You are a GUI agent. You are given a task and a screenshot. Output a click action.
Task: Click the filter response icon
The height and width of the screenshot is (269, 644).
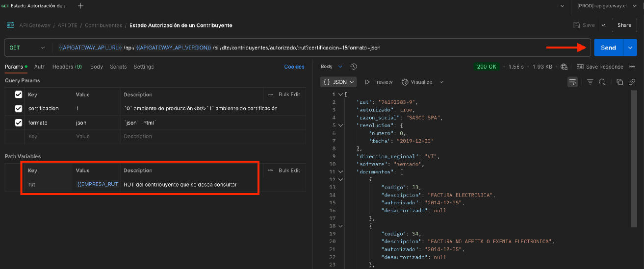(590, 82)
